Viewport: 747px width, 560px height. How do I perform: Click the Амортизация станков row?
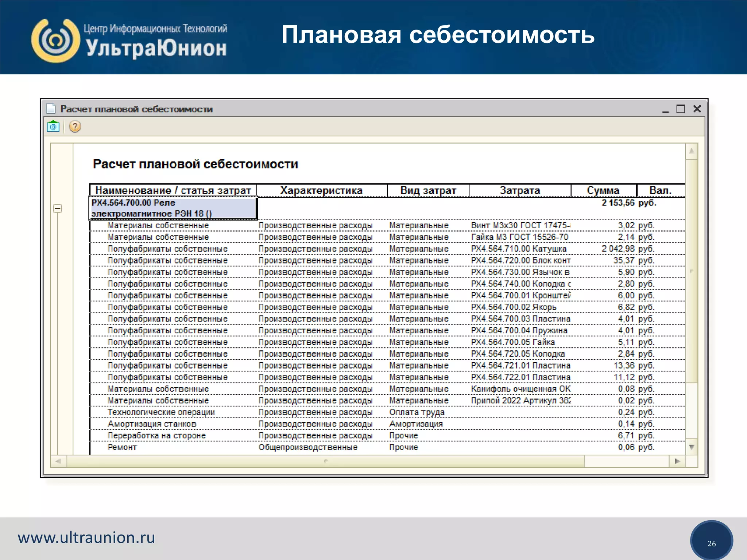coord(152,424)
